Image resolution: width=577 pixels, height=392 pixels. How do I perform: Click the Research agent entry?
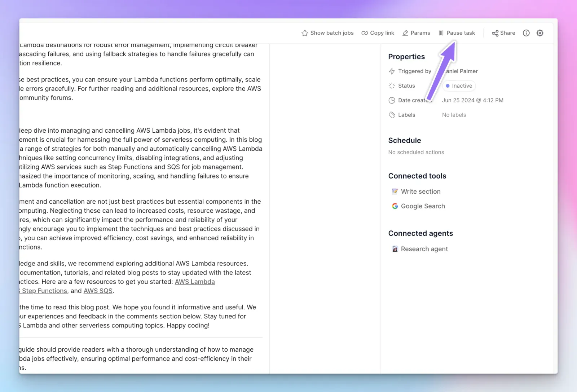[x=420, y=249]
